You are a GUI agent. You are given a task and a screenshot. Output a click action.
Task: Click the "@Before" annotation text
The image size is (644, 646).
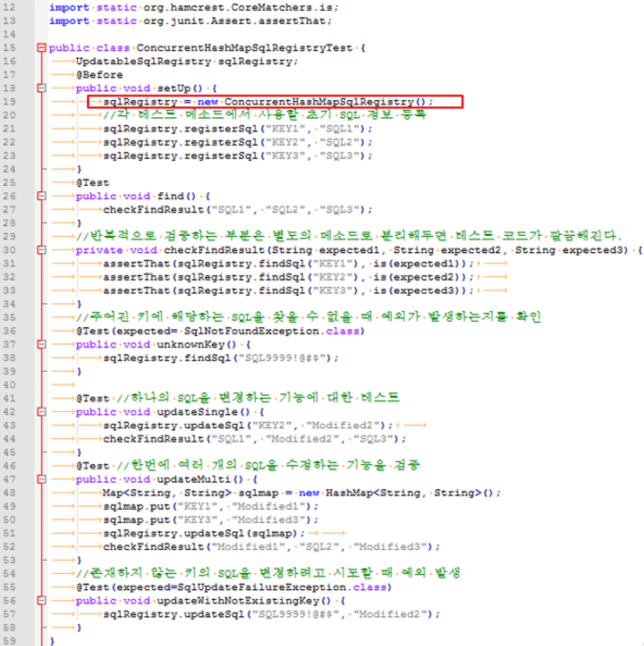99,75
